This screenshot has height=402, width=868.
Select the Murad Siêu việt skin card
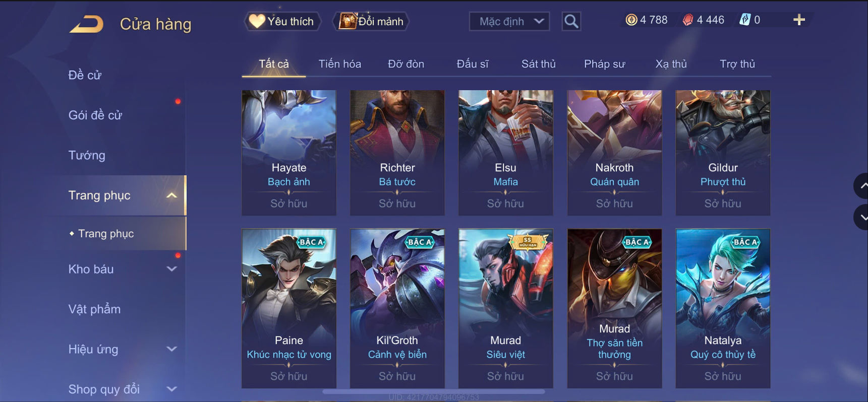506,308
